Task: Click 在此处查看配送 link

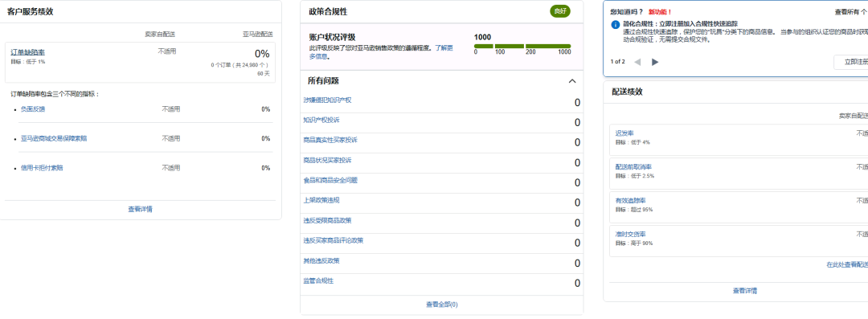Action: click(847, 264)
